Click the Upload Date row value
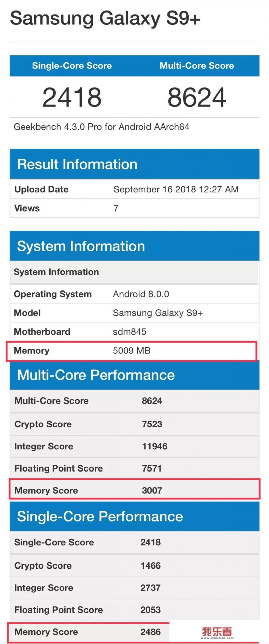The height and width of the screenshot is (644, 269). point(176,189)
